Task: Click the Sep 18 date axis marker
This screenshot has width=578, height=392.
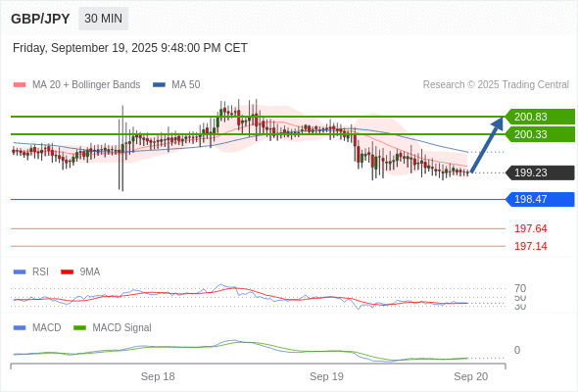Action: pyautogui.click(x=158, y=376)
